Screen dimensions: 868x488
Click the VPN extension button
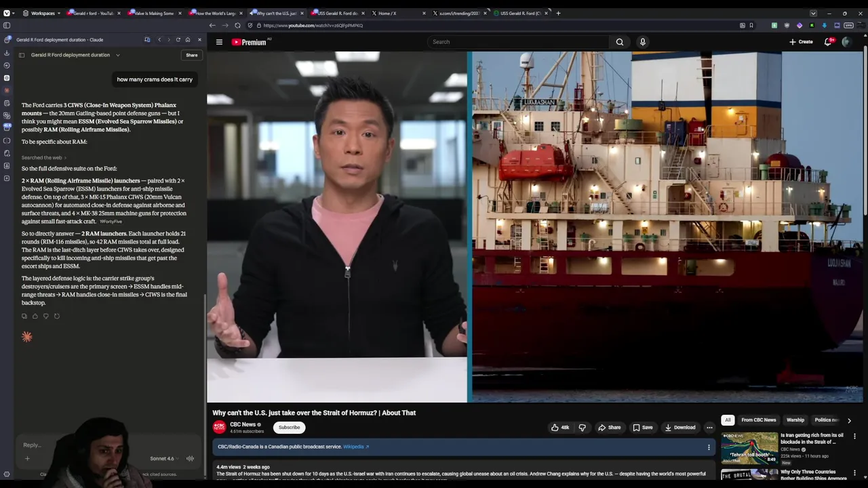848,25
